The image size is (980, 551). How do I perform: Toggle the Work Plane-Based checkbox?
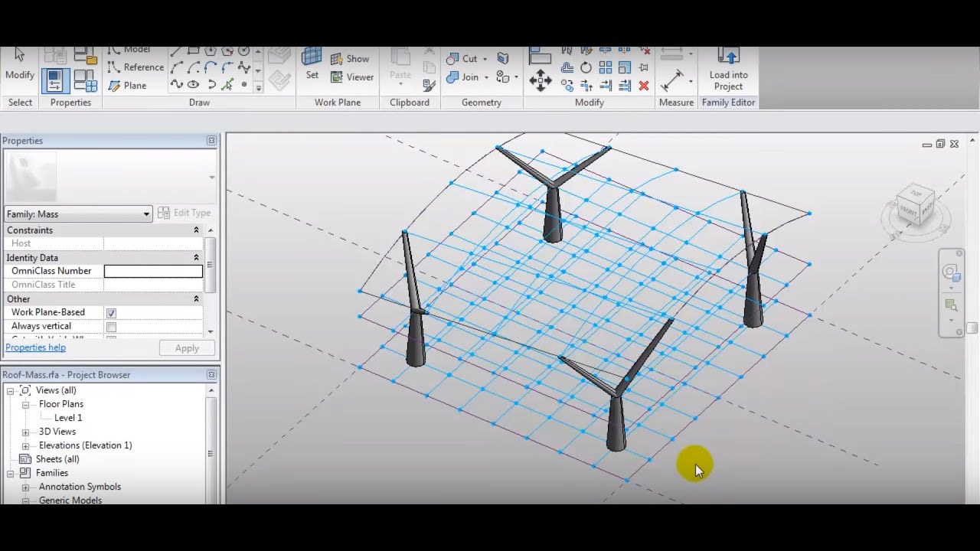click(x=111, y=313)
